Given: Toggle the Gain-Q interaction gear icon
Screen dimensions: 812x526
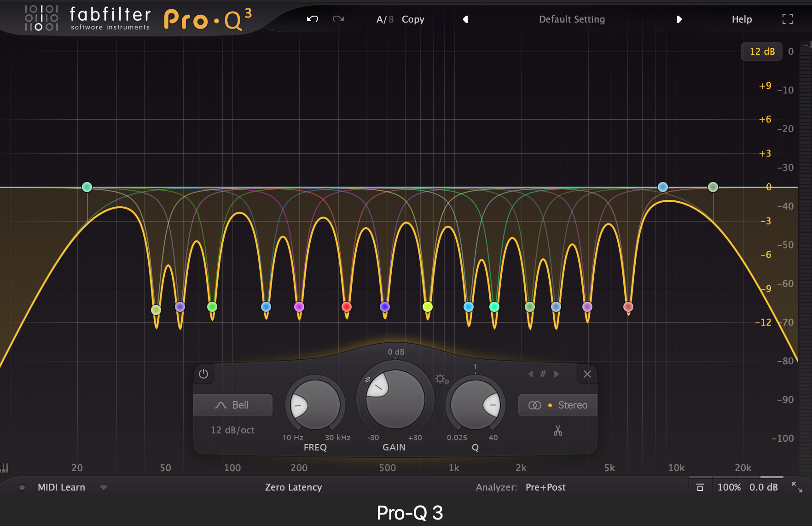Looking at the screenshot, I should click(442, 379).
